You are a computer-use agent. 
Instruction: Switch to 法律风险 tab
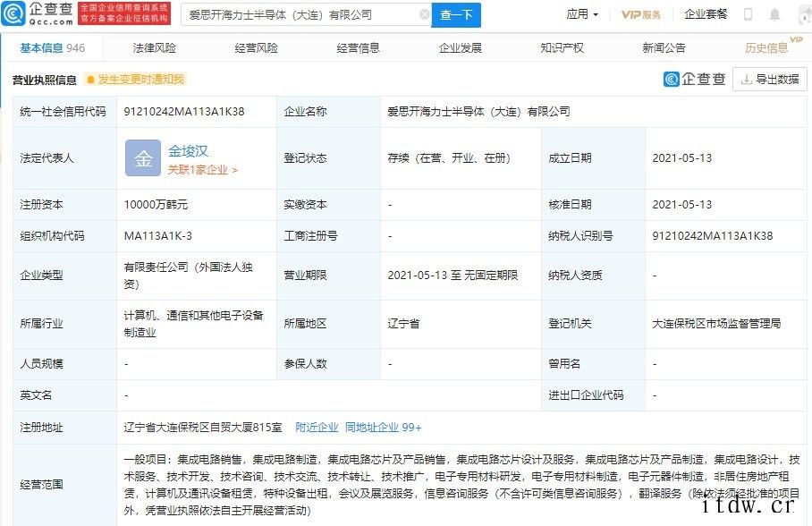(155, 48)
